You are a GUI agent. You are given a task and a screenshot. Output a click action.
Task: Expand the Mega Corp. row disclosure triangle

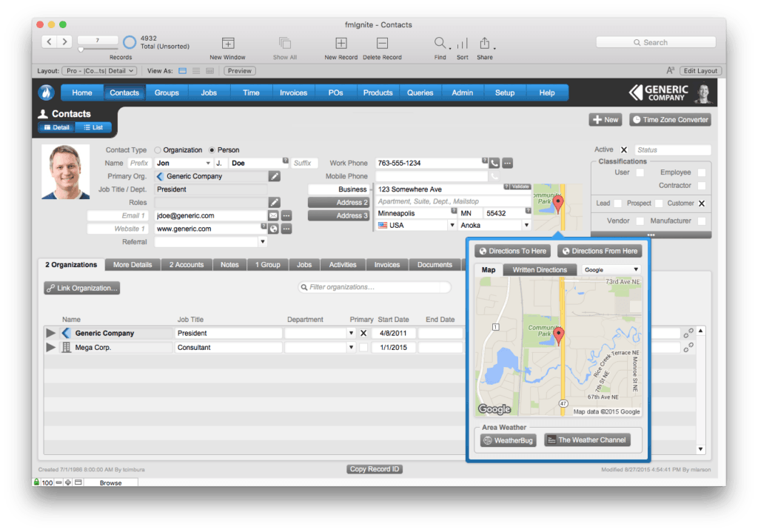click(x=51, y=348)
